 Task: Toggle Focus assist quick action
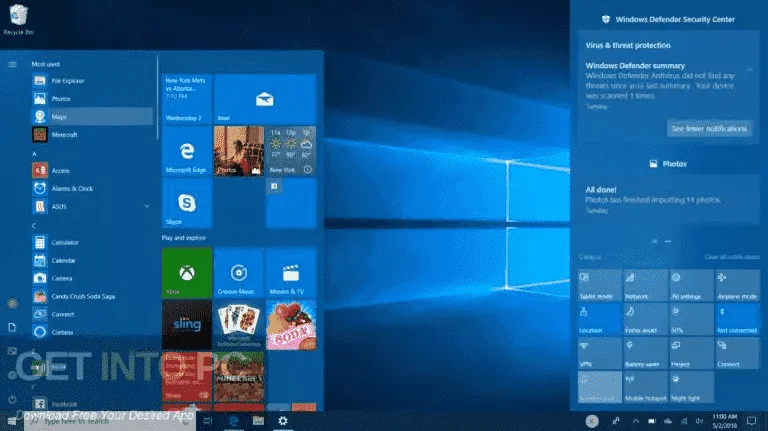tap(645, 319)
